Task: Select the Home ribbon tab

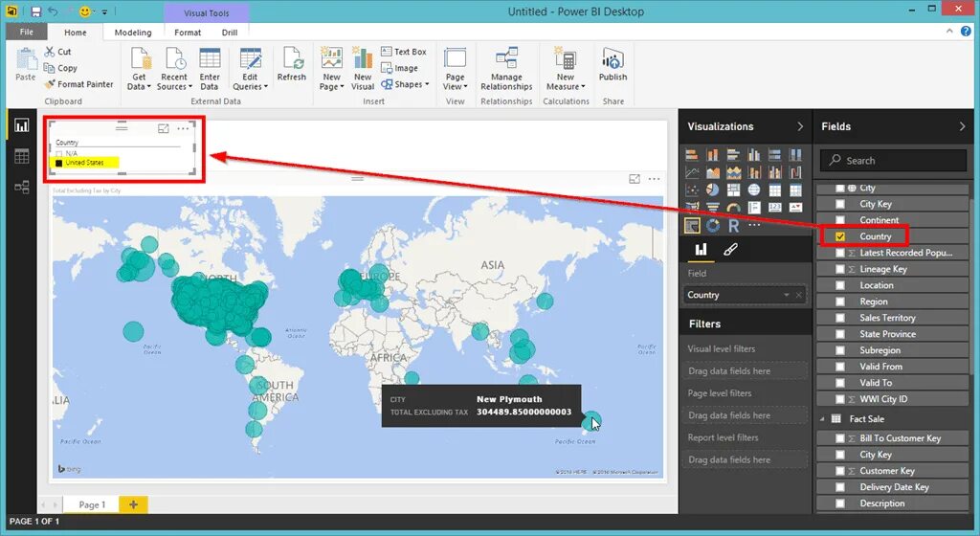Action: tap(75, 33)
